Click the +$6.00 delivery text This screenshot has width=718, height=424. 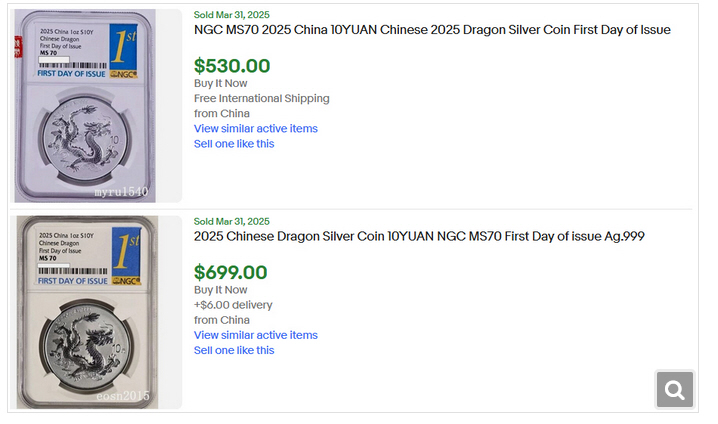tap(233, 305)
